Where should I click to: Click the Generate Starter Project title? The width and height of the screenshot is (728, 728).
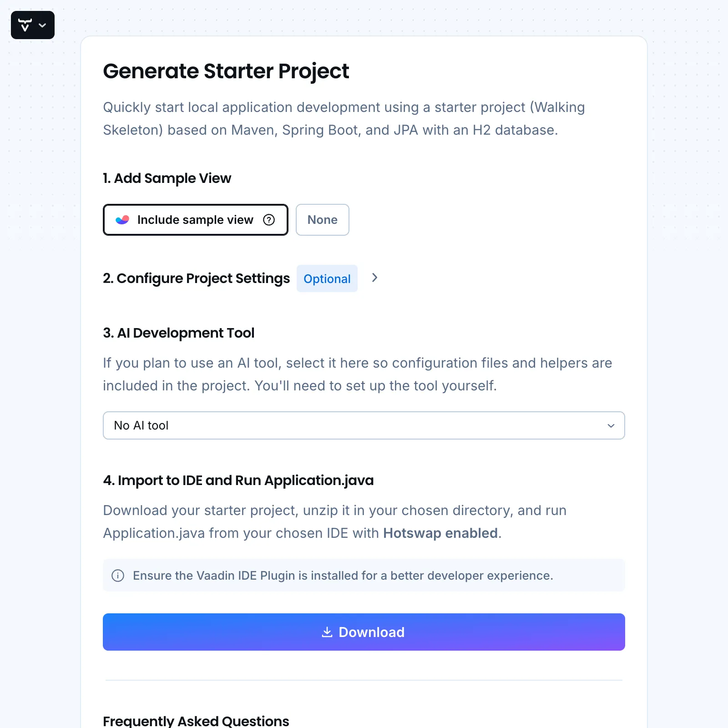pos(226,71)
